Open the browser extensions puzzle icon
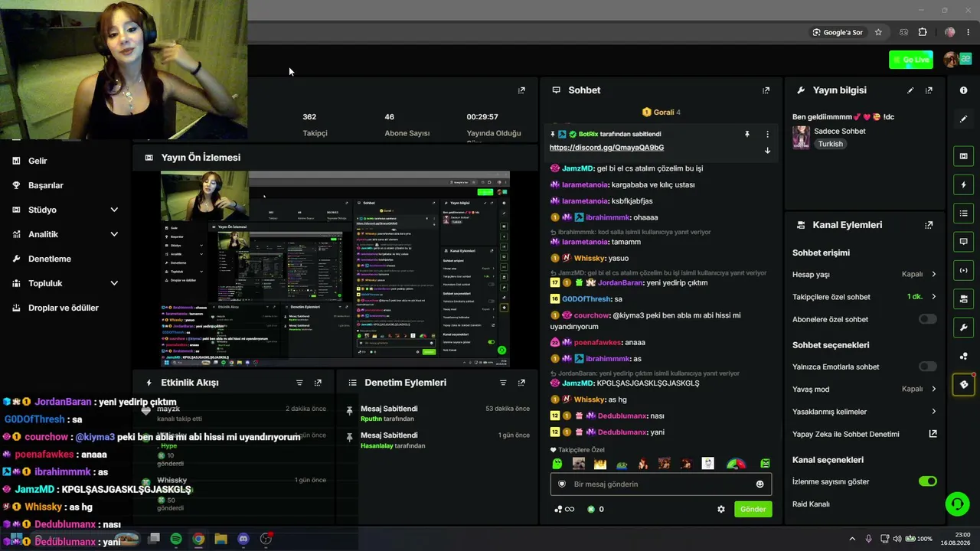 click(x=923, y=32)
